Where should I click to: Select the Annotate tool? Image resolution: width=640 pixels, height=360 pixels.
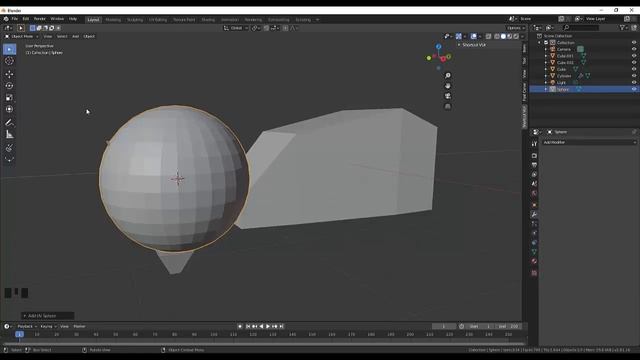point(9,122)
